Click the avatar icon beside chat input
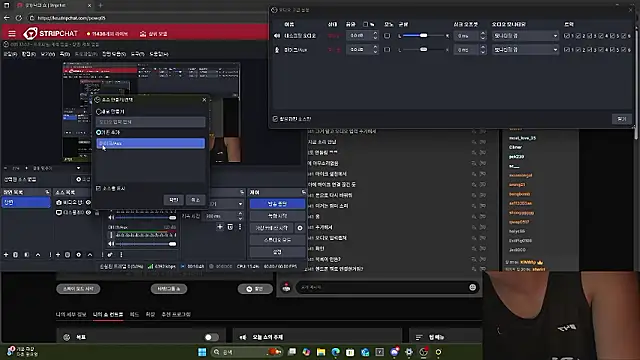Image resolution: width=640 pixels, height=360 pixels. click(x=286, y=287)
